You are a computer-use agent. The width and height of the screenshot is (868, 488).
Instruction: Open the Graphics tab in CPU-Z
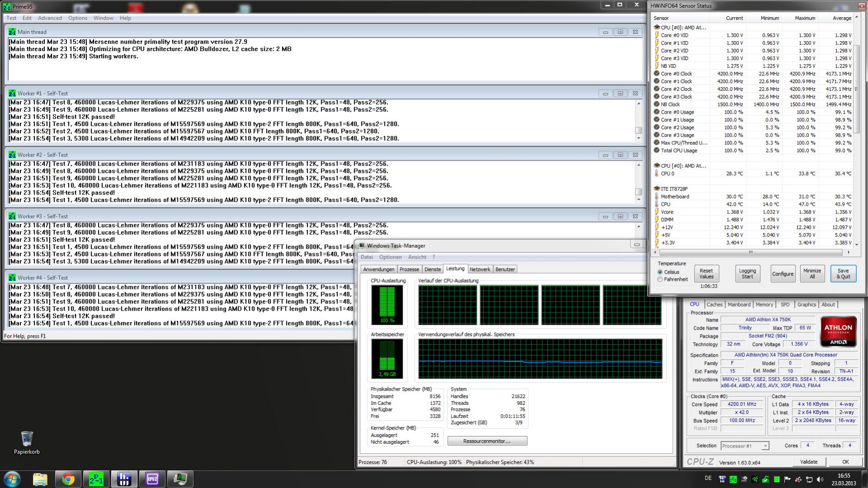tap(807, 305)
